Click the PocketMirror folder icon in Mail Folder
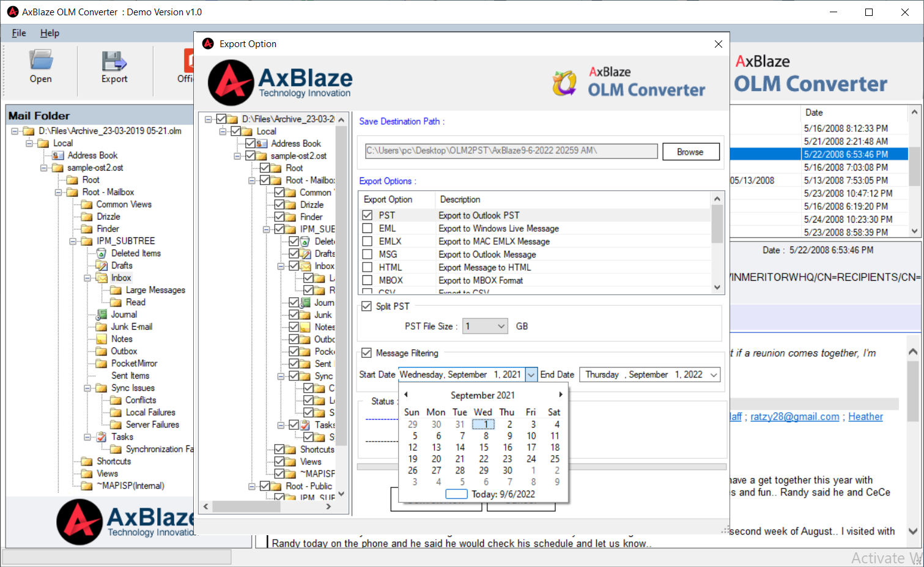 102,363
